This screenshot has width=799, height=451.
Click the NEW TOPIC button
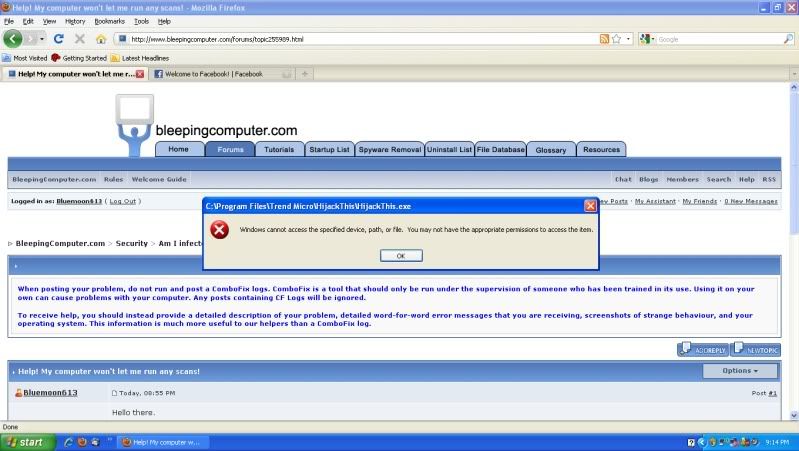point(756,350)
